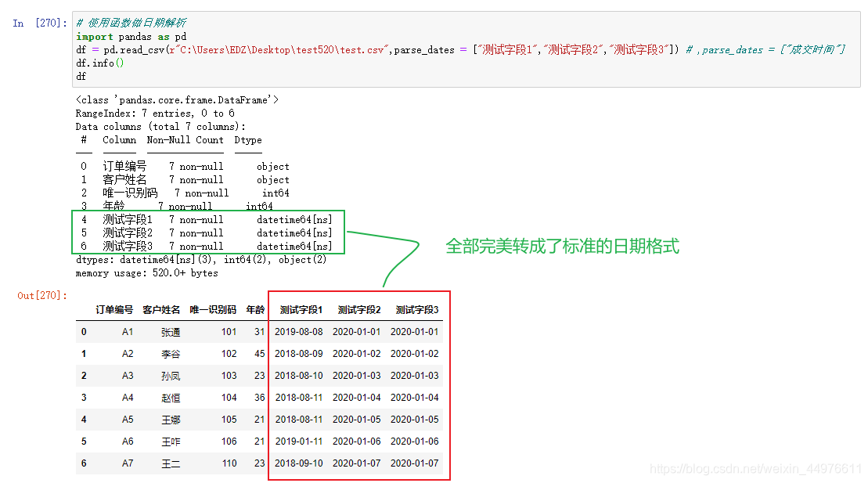868x483 pixels.
Task: Click the cell with order ID A3
Action: 128,376
